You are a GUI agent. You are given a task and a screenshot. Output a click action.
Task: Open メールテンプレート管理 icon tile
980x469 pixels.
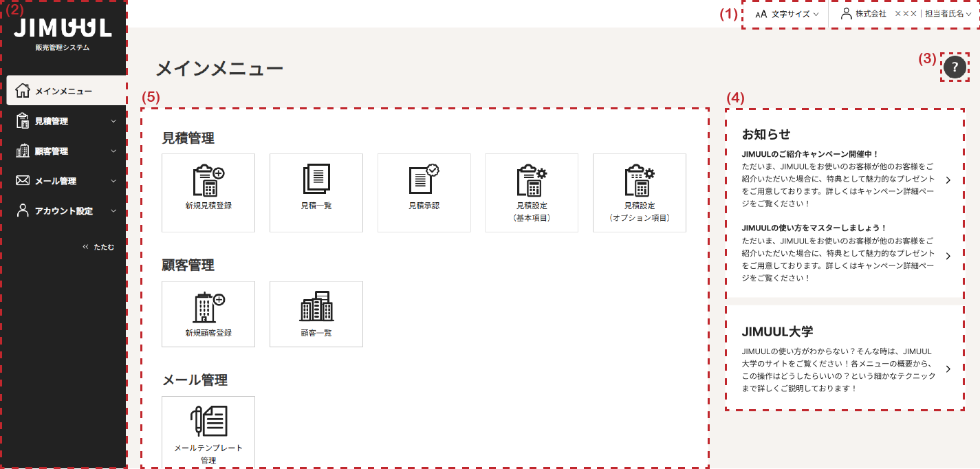point(208,431)
